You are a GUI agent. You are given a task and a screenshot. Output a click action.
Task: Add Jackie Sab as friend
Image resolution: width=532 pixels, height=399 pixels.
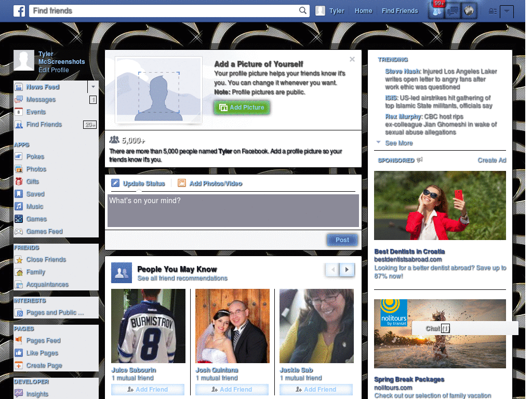tap(316, 390)
